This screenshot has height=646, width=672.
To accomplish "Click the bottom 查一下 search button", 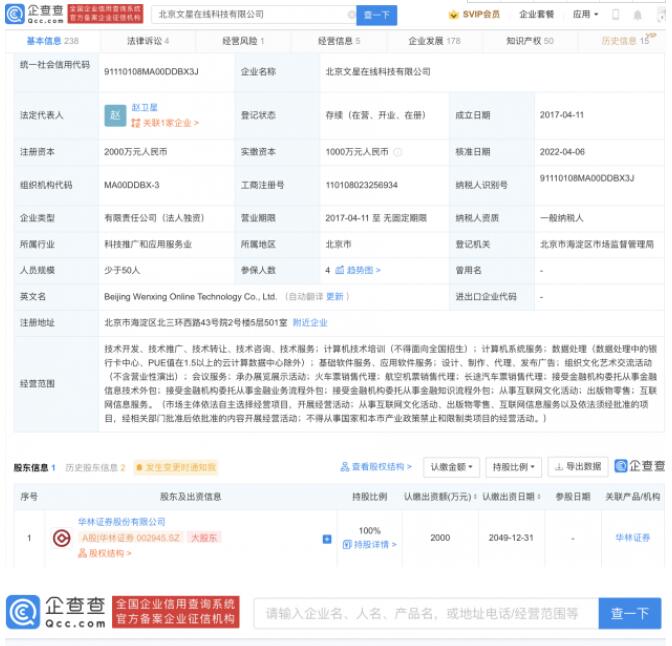I will pyautogui.click(x=630, y=613).
